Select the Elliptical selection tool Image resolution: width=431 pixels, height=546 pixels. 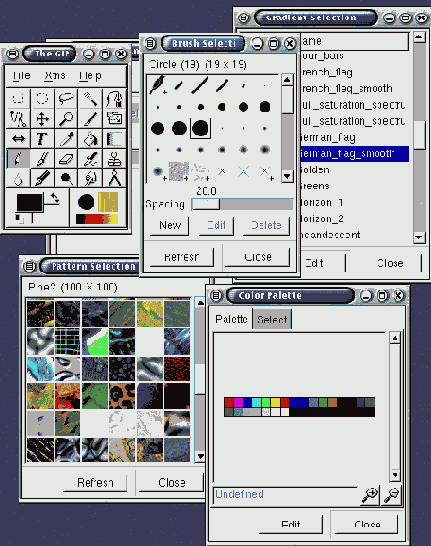[42, 99]
